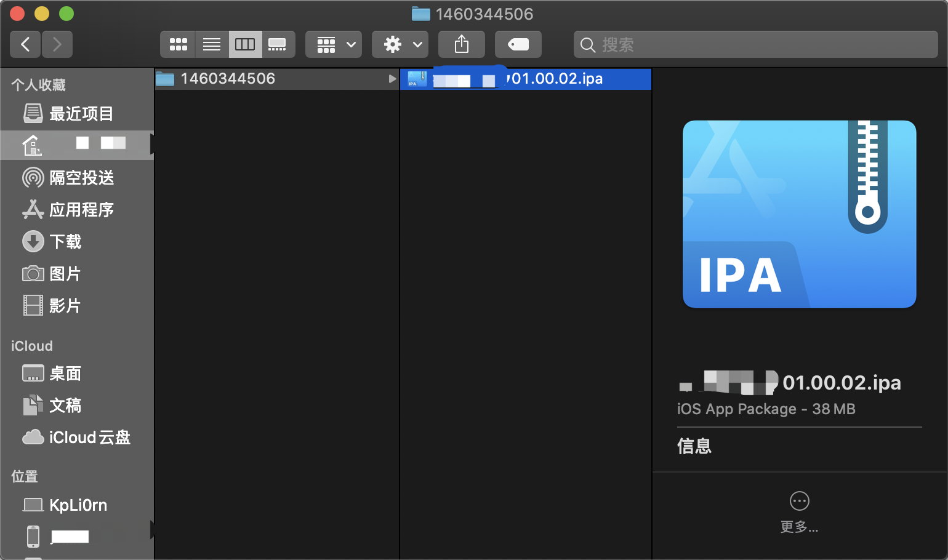Open 隔空投送 (AirDrop) in sidebar
The image size is (948, 560).
80,178
